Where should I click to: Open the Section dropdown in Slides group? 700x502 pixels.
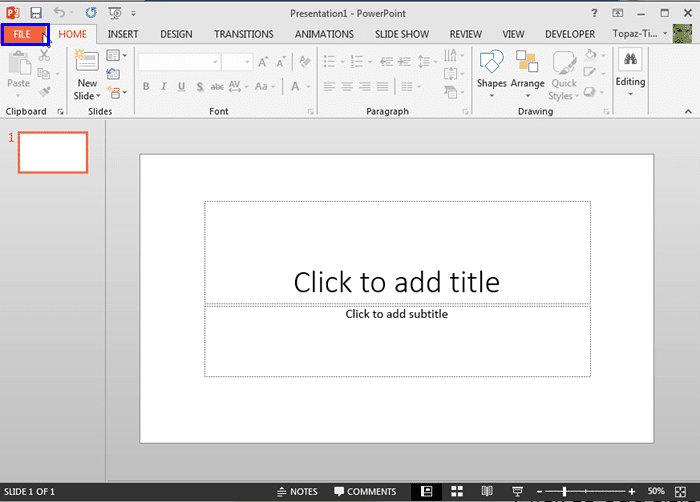tap(117, 92)
